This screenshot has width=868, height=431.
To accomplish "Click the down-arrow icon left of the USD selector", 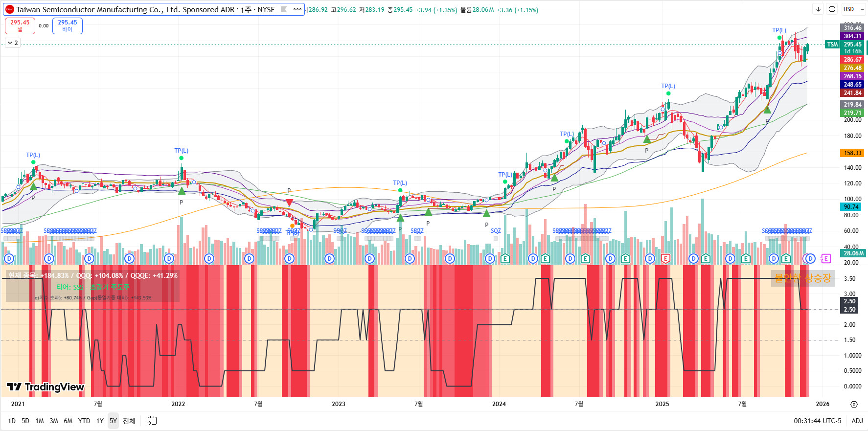I will (x=818, y=9).
